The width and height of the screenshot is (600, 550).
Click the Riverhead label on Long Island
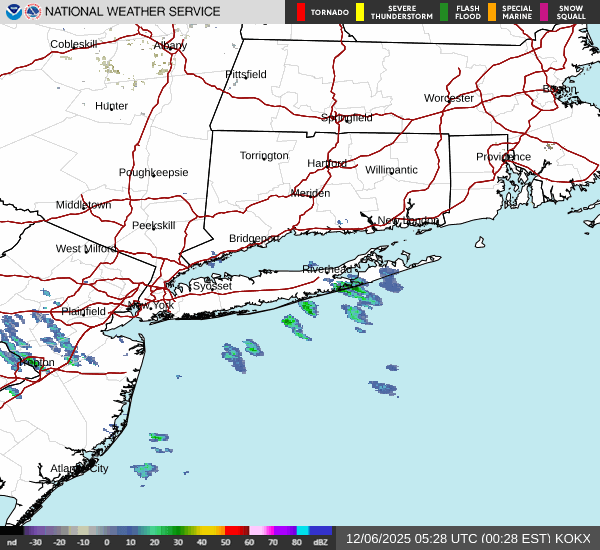point(326,269)
